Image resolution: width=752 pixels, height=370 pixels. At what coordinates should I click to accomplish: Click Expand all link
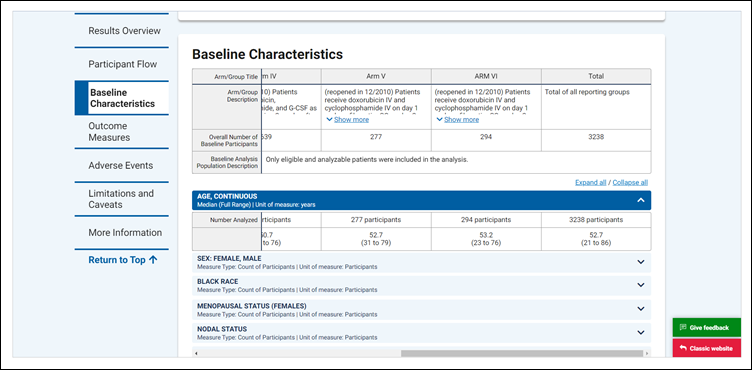coord(590,182)
